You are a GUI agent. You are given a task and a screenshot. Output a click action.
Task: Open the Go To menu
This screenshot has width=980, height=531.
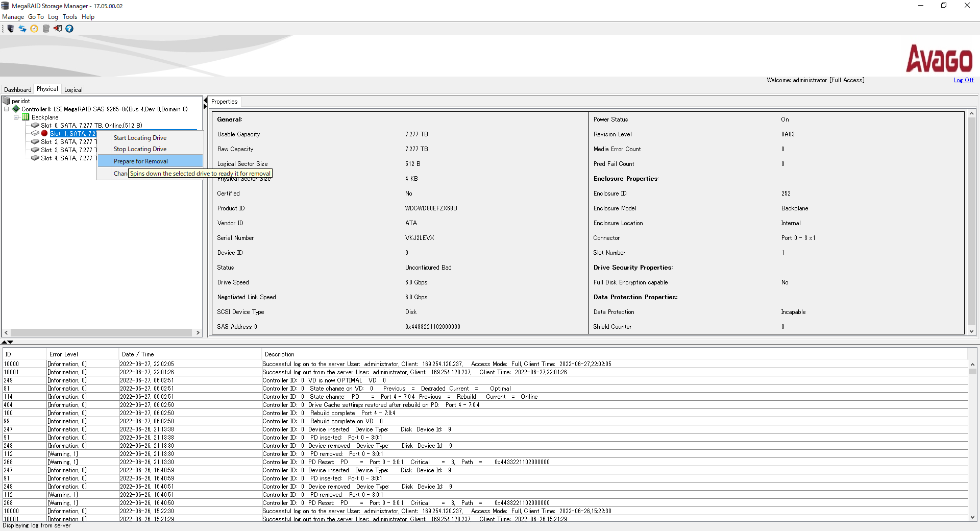tap(36, 17)
